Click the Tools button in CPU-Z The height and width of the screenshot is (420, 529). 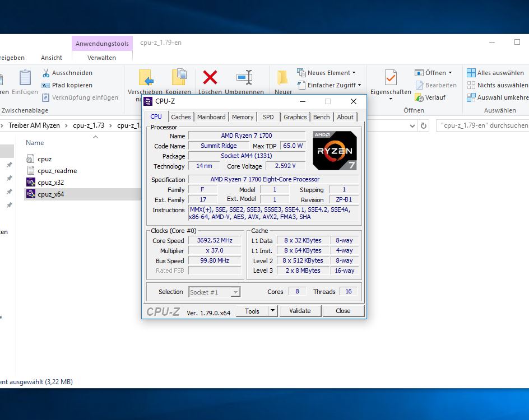(x=252, y=311)
